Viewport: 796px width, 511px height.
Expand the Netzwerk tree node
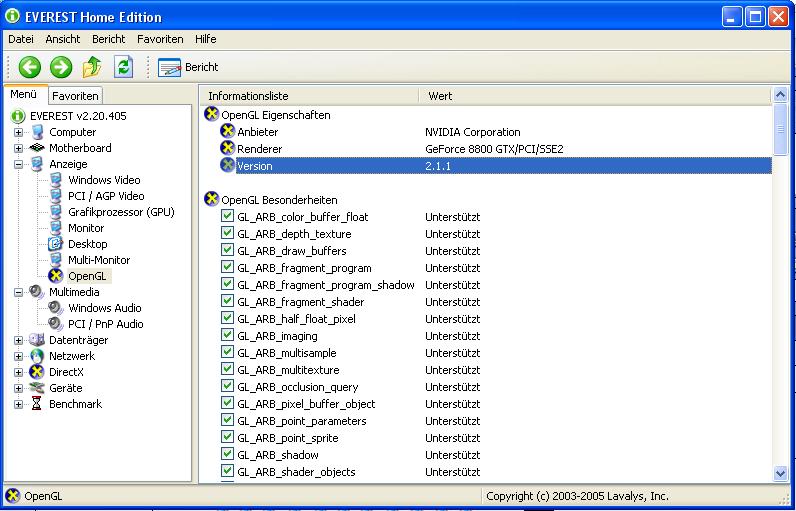click(18, 356)
